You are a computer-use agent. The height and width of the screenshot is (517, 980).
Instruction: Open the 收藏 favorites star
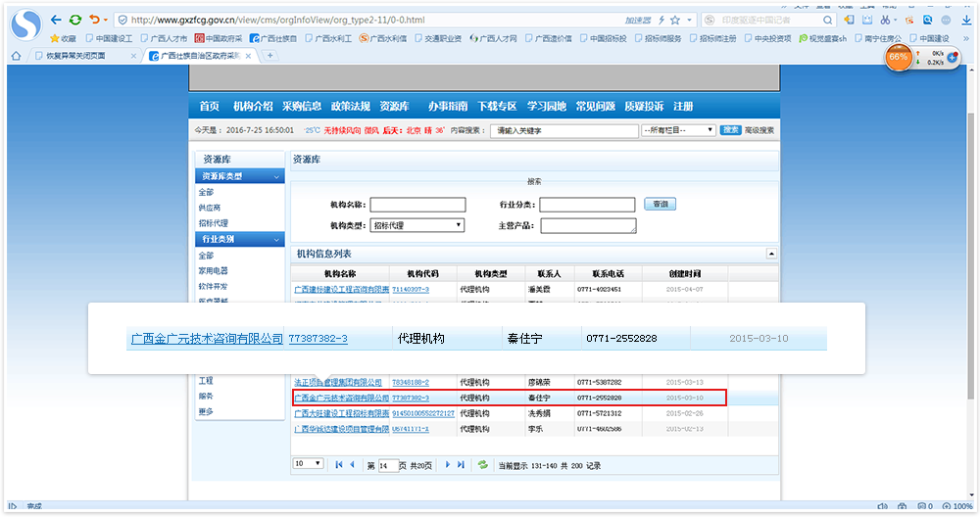pos(63,38)
